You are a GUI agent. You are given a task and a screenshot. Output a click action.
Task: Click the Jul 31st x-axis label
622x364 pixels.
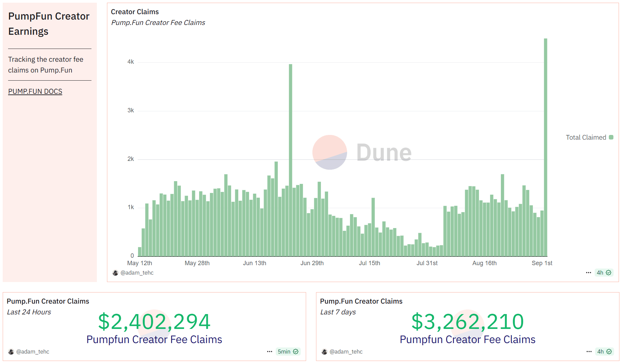coord(427,263)
